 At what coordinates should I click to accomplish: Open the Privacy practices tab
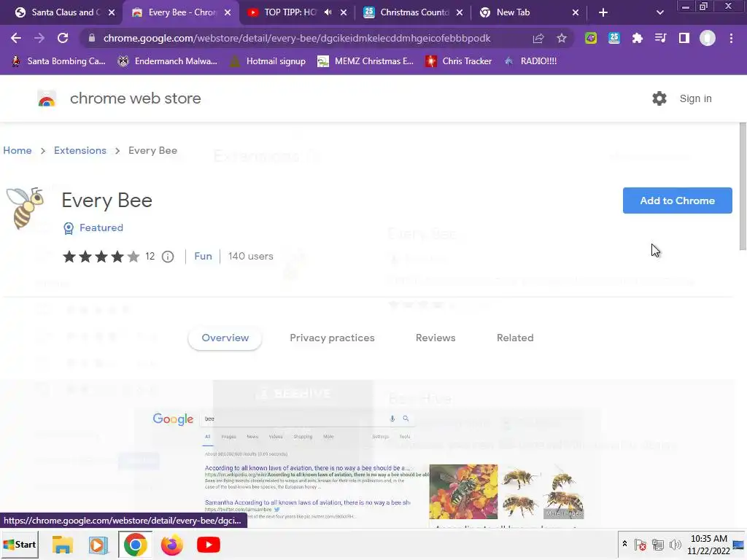(332, 338)
